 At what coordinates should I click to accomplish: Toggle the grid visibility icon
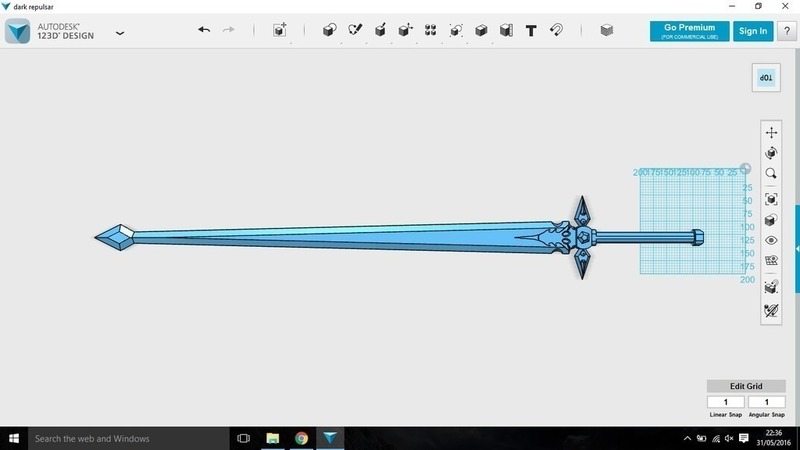771,261
